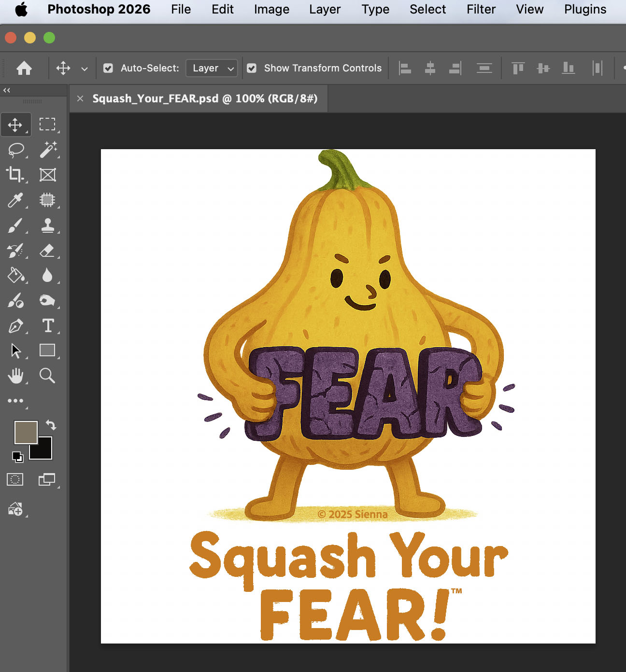626x672 pixels.
Task: Collapse the toolbox with double chevron
Action: (7, 90)
